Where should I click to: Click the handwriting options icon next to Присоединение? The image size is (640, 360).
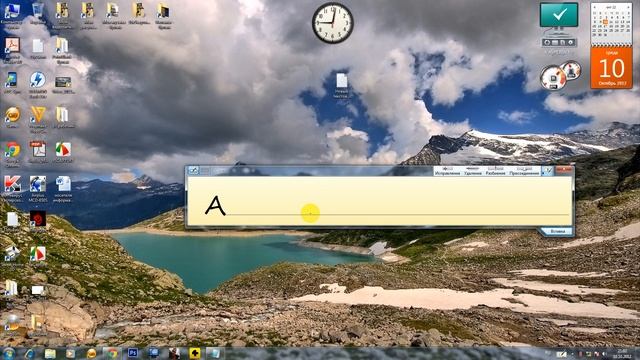pyautogui.click(x=548, y=171)
